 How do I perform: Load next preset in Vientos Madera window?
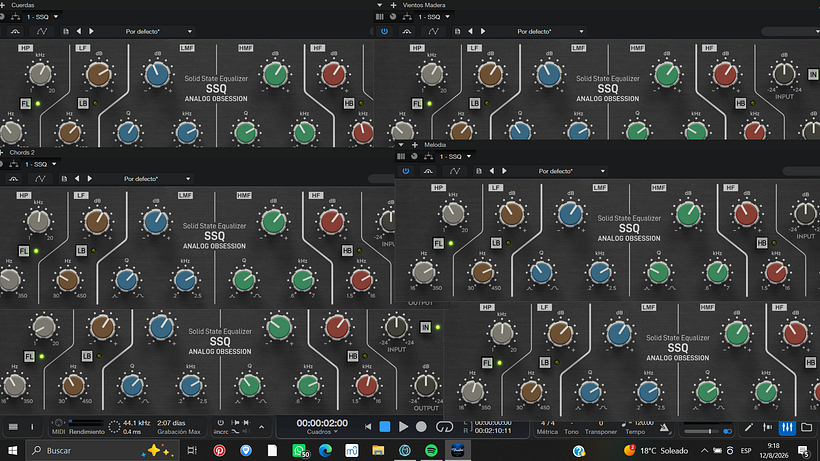pyautogui.click(x=483, y=31)
